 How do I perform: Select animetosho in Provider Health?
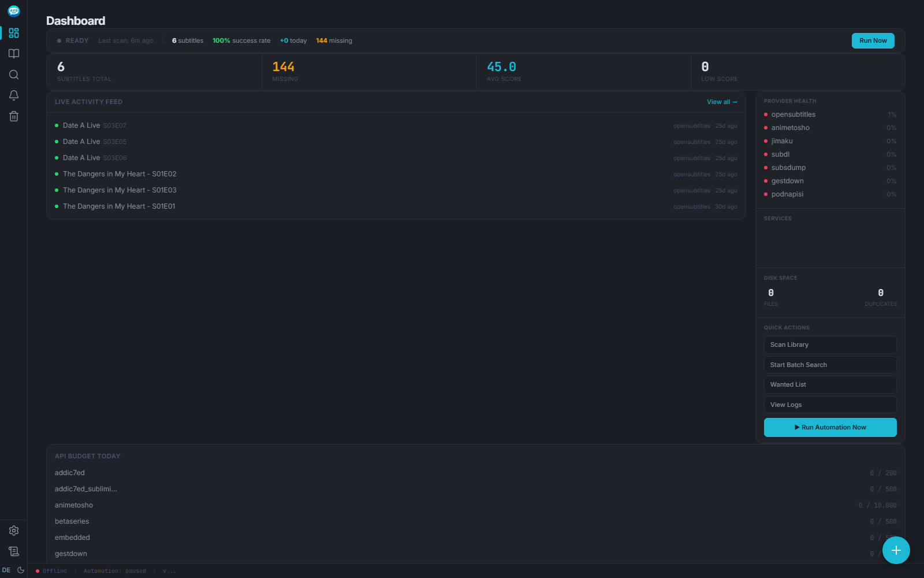(x=830, y=128)
